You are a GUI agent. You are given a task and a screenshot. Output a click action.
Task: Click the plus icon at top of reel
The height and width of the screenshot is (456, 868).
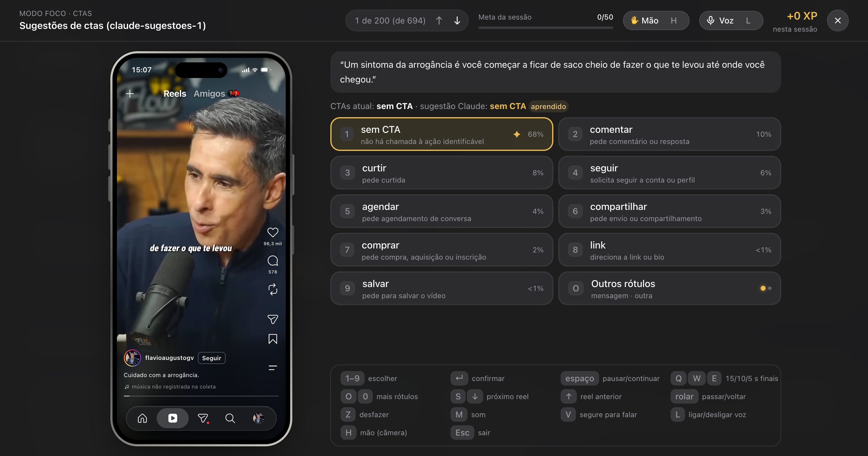130,94
